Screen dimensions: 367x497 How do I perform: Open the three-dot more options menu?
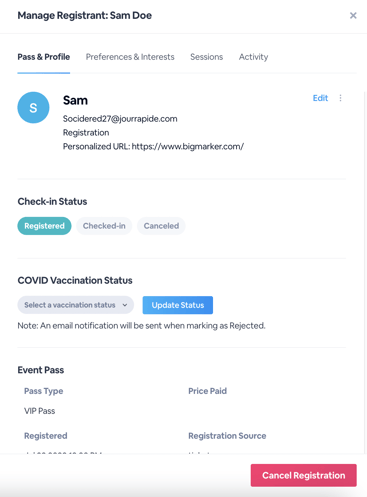click(340, 98)
